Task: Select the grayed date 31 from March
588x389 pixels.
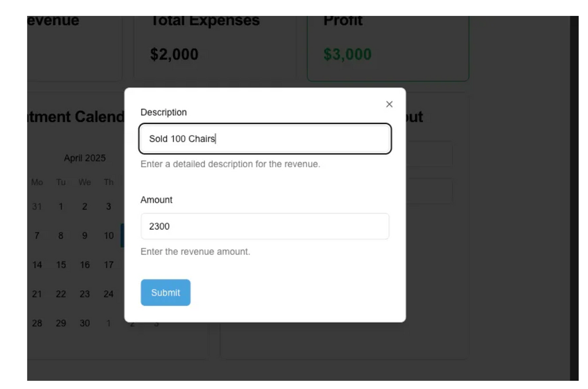Action: pos(36,207)
